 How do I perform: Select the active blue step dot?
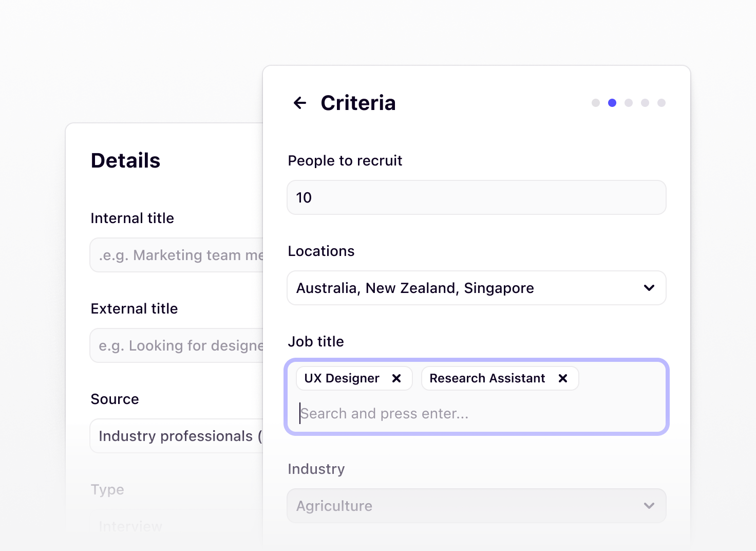612,103
